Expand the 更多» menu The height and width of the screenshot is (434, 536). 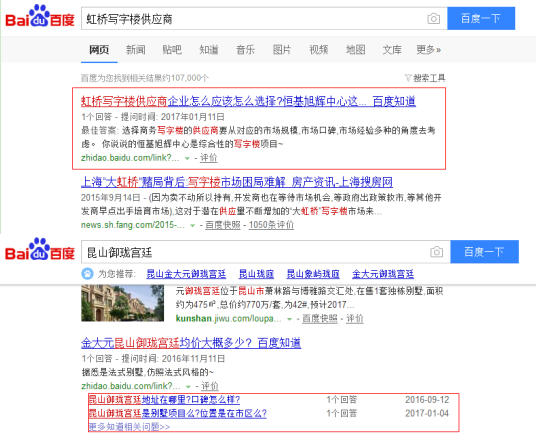pyautogui.click(x=429, y=50)
